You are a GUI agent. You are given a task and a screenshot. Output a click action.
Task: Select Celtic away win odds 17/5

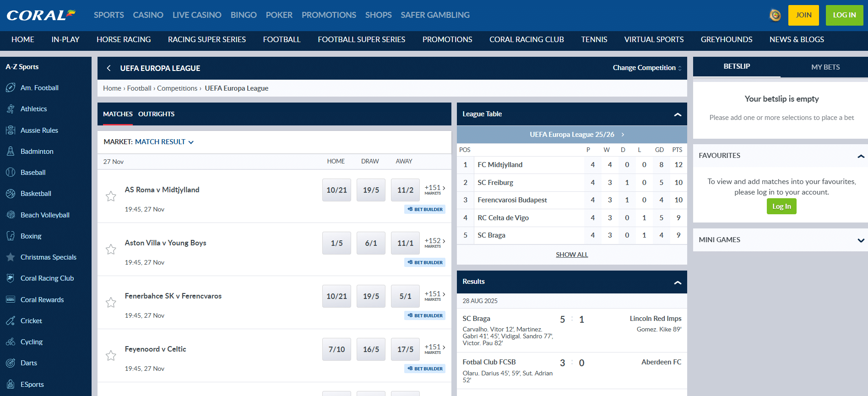405,349
